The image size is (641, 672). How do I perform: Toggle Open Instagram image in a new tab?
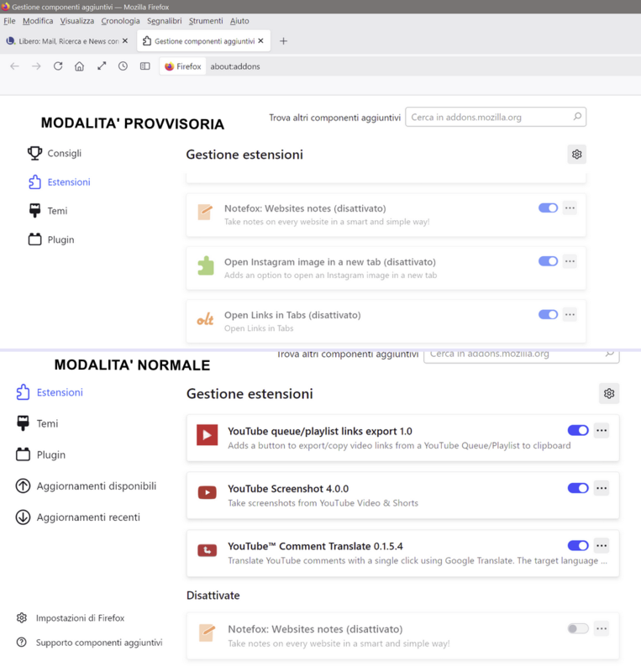(x=548, y=261)
